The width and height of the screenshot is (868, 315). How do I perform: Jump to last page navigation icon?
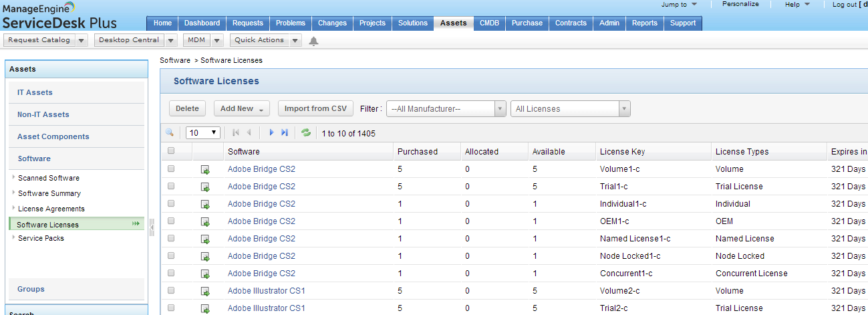[285, 132]
